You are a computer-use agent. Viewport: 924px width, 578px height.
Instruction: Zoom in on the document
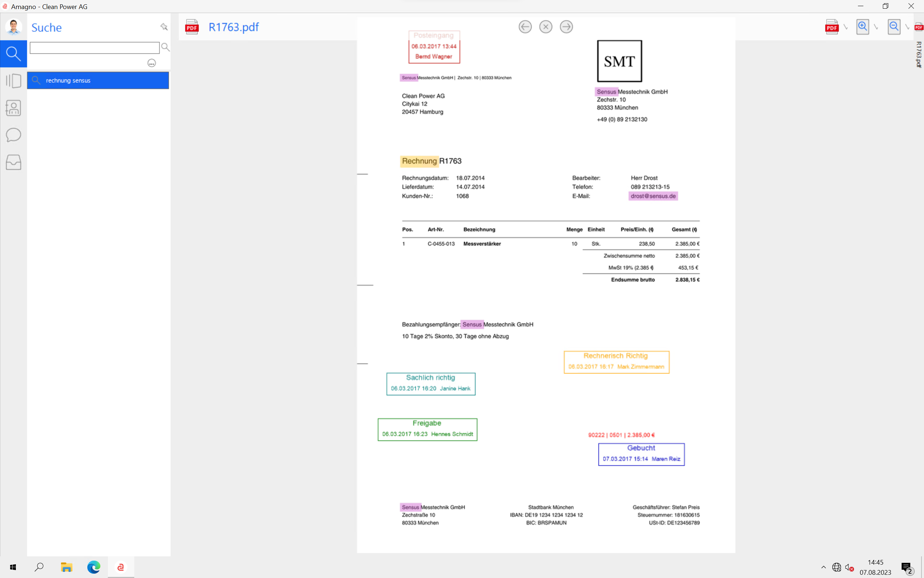point(863,27)
